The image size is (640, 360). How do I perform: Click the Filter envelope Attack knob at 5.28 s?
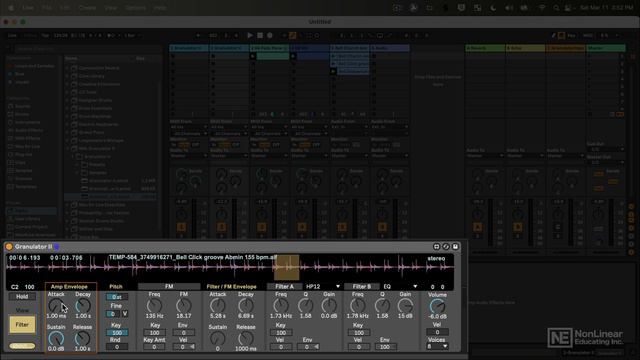pyautogui.click(x=218, y=305)
